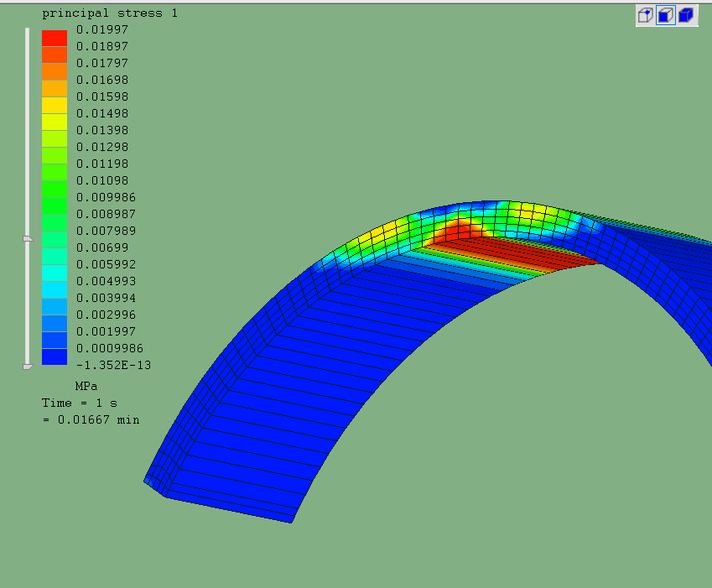The image size is (712, 588).
Task: Click the legend value 0.0009986
Action: tap(109, 349)
